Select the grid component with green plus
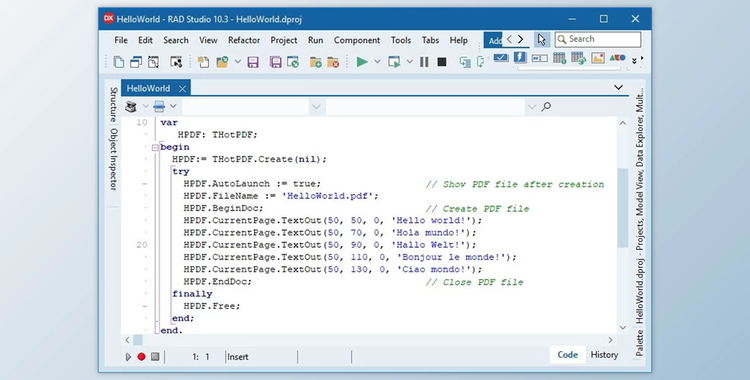This screenshot has width=750, height=380. click(559, 58)
